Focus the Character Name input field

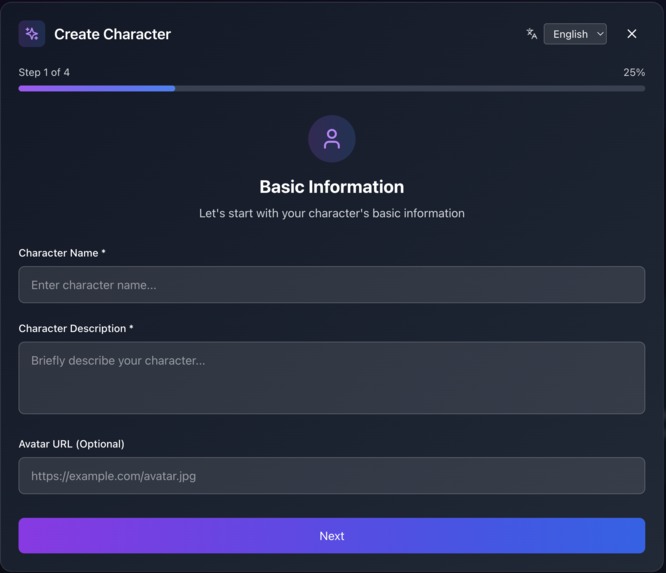(x=332, y=285)
